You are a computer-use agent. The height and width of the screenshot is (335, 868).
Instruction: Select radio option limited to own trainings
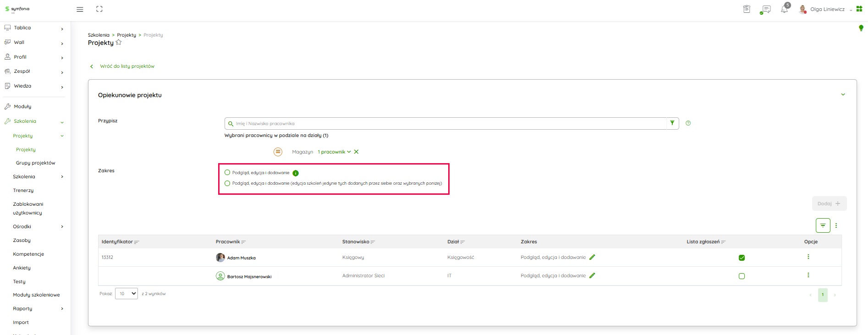tap(227, 183)
